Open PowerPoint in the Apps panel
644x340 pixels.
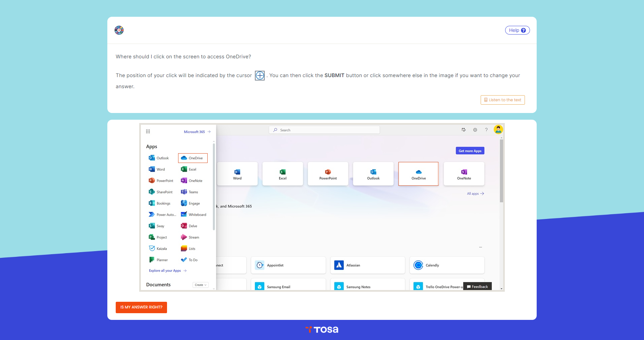pos(161,181)
